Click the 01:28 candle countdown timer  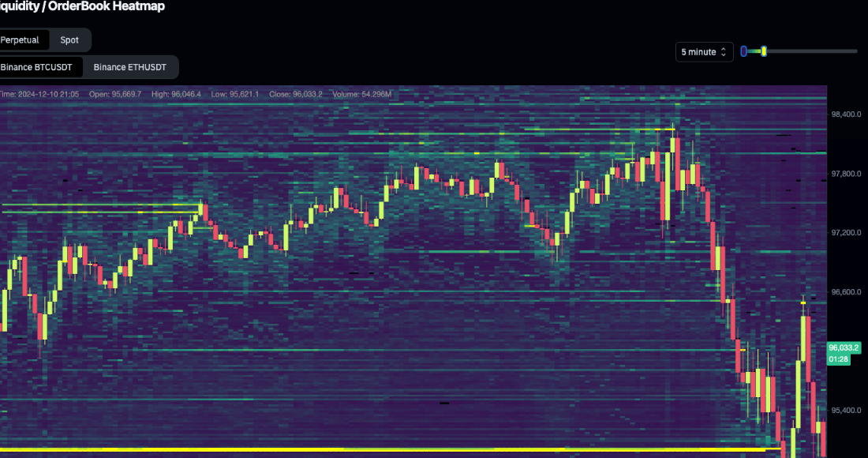pyautogui.click(x=838, y=359)
